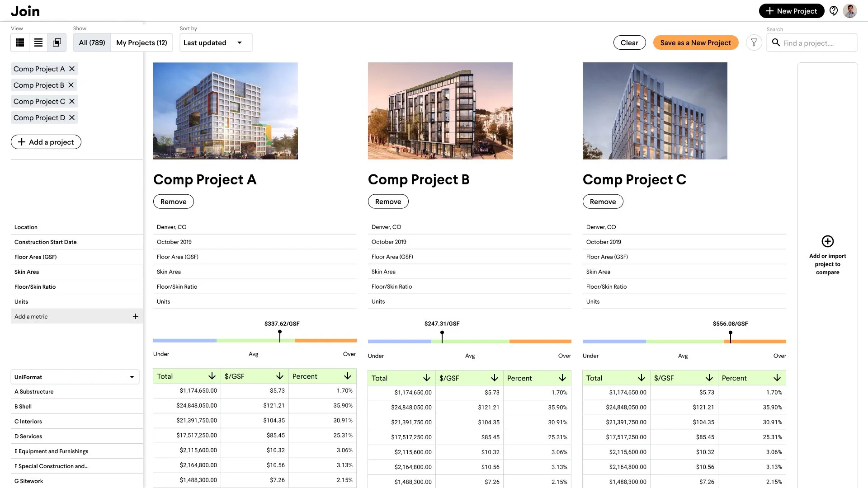Open Comp Project C building image
The height and width of the screenshot is (488, 868).
(x=655, y=111)
